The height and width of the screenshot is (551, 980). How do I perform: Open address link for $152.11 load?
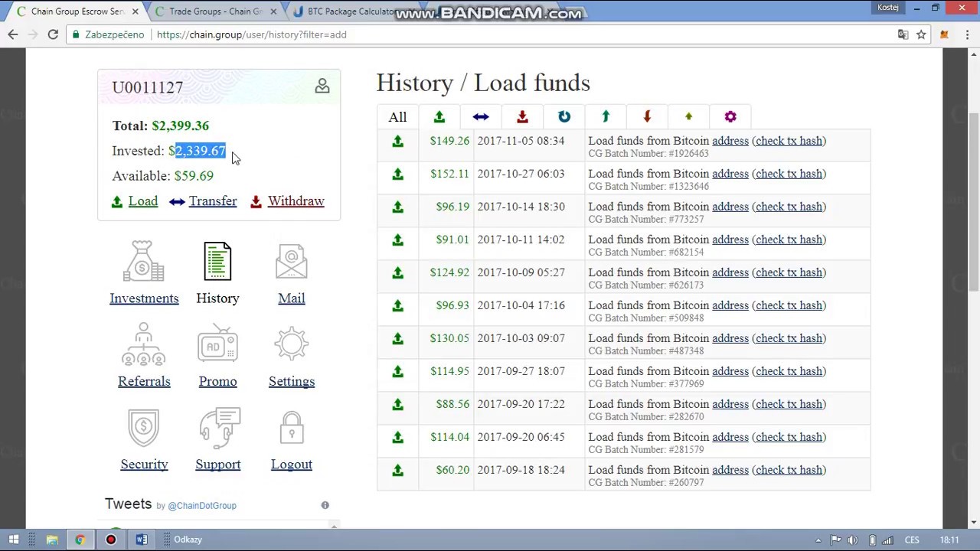click(730, 174)
